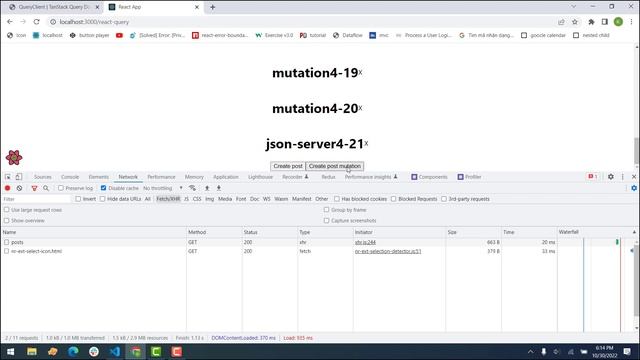Image resolution: width=640 pixels, height=360 pixels.
Task: Share this page from the address bar
Action: coord(561,22)
